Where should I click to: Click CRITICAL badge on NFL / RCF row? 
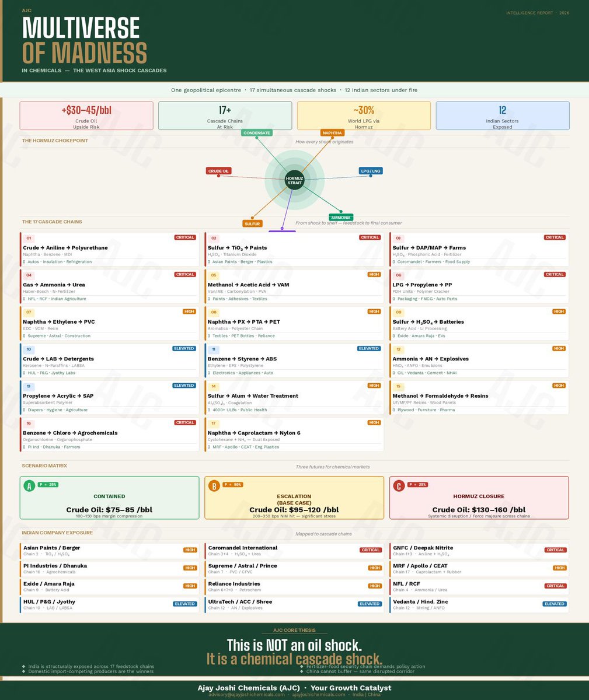tap(555, 586)
